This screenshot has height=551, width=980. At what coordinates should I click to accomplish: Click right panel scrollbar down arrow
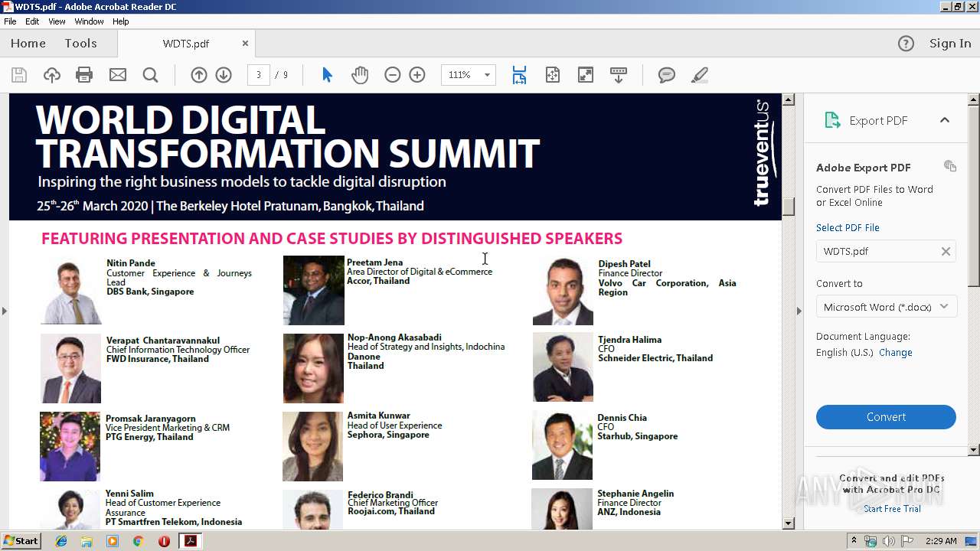[x=974, y=450]
